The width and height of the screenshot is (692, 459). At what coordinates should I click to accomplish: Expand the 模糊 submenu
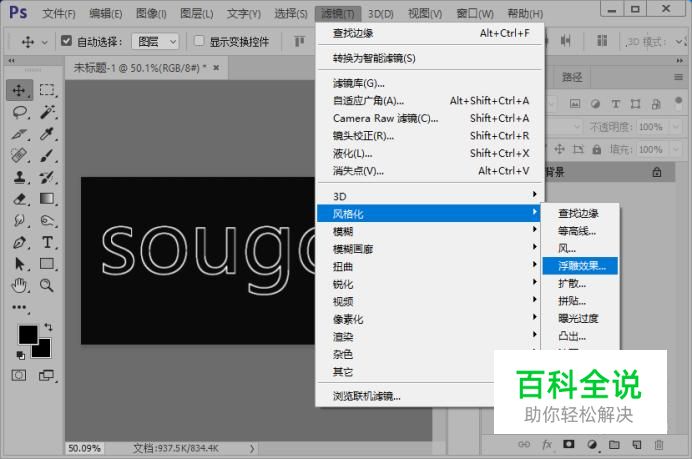(x=429, y=231)
